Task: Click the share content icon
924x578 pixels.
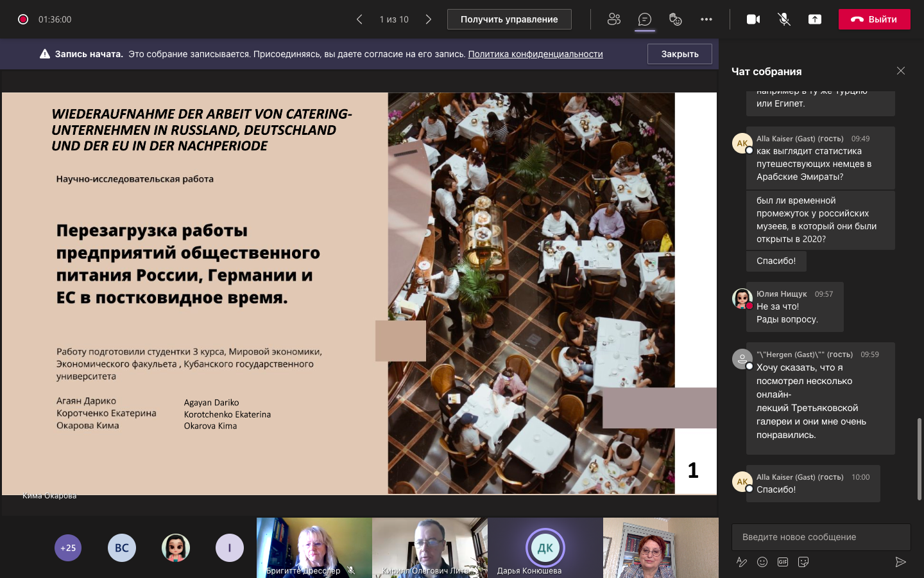Action: (x=815, y=19)
